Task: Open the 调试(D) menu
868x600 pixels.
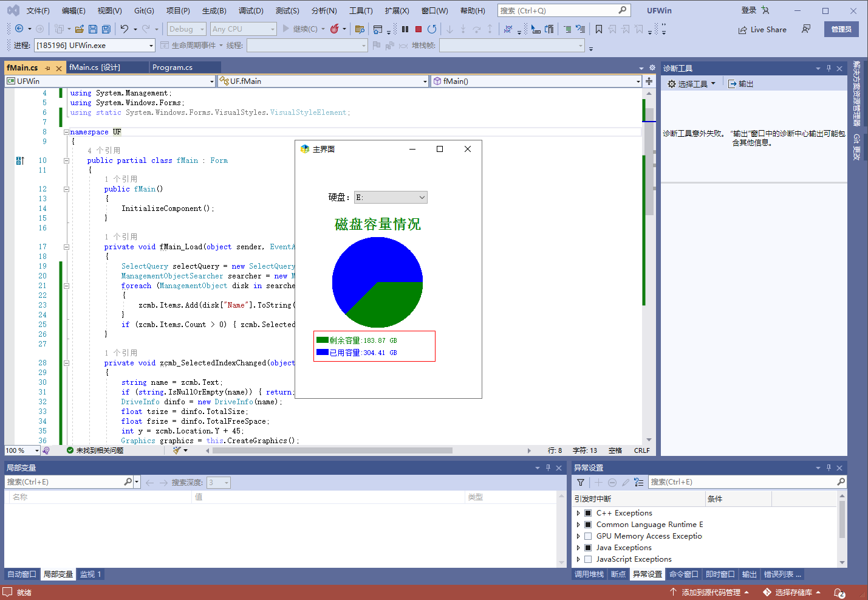Action: click(251, 10)
